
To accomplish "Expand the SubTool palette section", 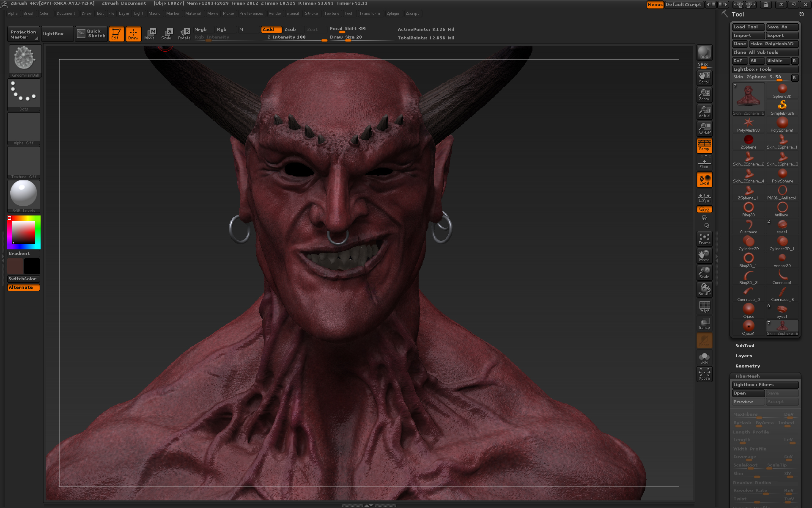I will click(744, 345).
